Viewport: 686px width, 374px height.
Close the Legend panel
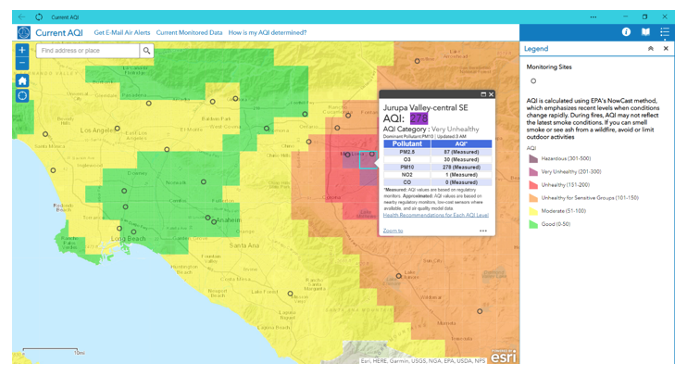pyautogui.click(x=666, y=49)
